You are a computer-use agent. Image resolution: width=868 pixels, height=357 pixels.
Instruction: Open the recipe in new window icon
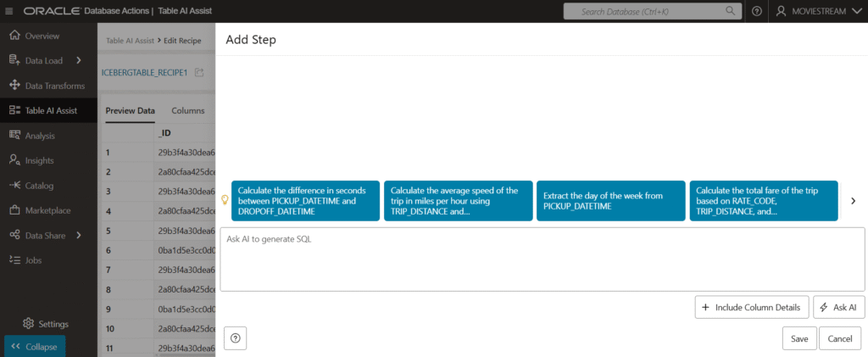(199, 73)
